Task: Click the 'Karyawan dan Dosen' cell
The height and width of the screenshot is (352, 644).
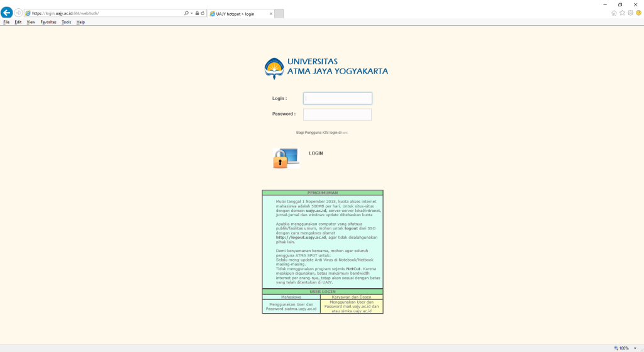Action: coord(352,297)
